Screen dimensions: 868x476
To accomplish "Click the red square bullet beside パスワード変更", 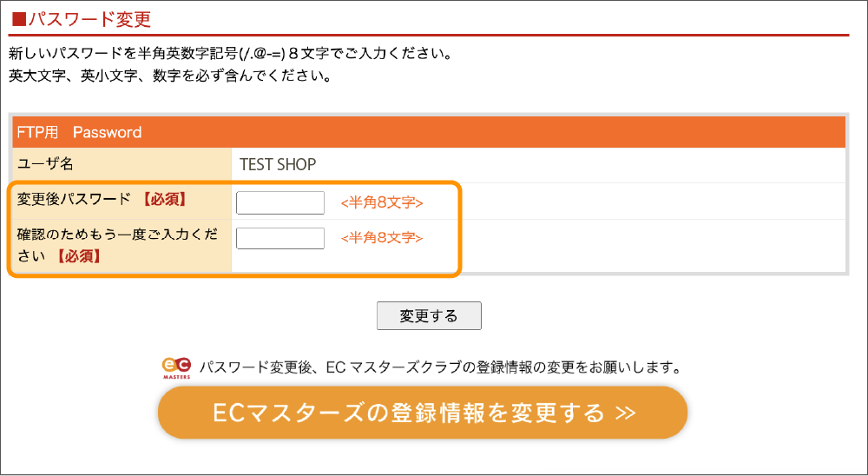I will (x=19, y=17).
